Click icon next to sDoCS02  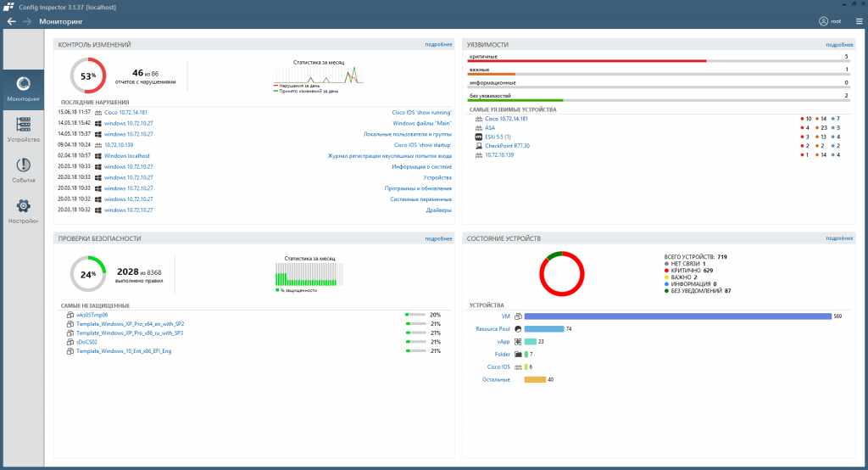[x=70, y=342]
